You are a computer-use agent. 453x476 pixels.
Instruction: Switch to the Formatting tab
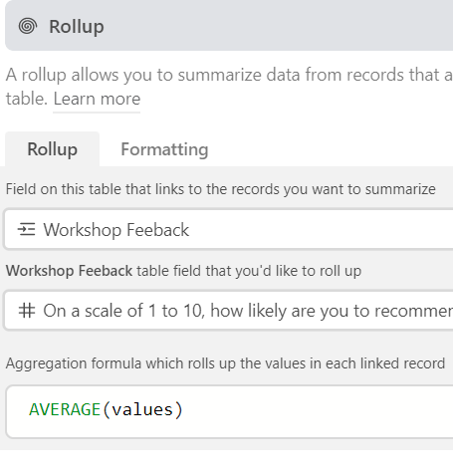164,149
